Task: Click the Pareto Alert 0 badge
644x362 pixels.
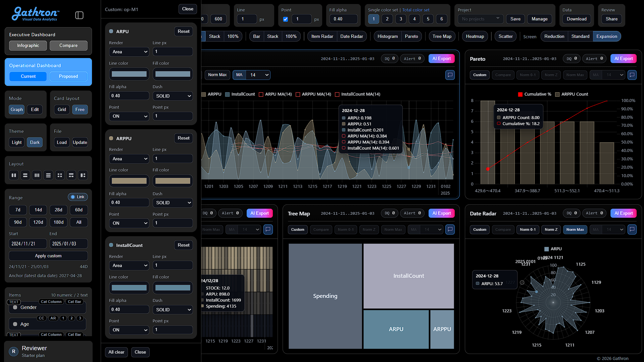Action: (x=594, y=58)
